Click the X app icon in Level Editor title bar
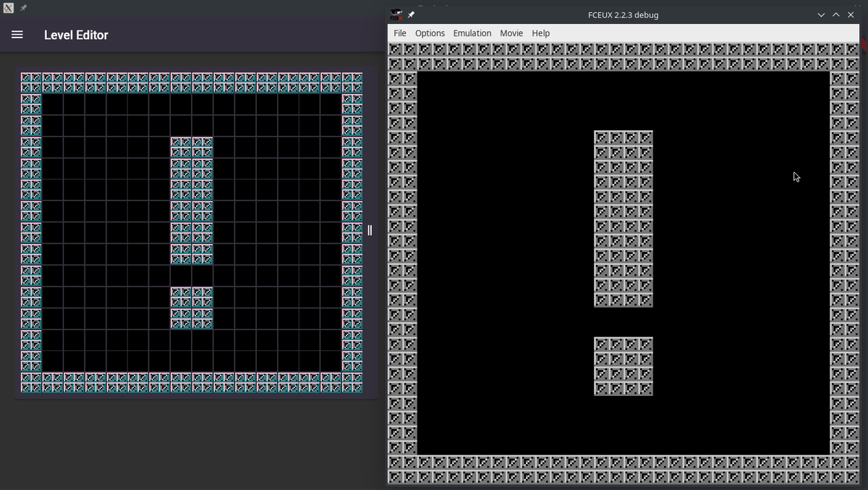Screen dimensions: 868x490 9,8
